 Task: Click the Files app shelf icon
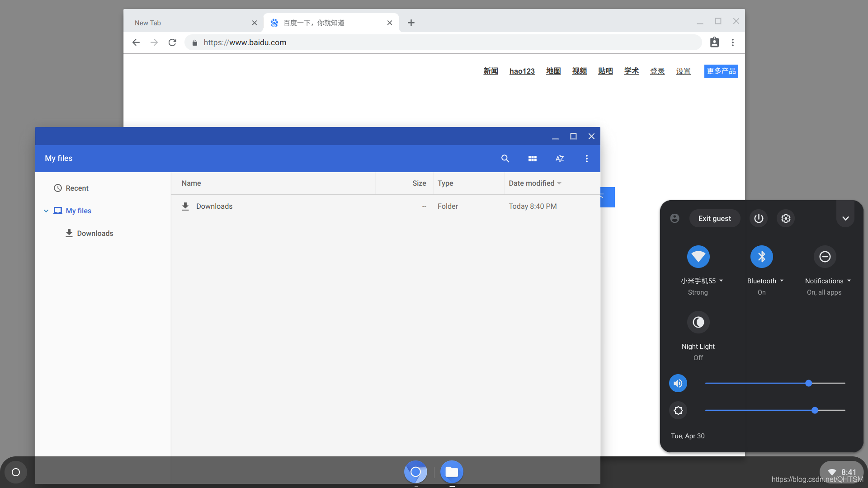[451, 472]
